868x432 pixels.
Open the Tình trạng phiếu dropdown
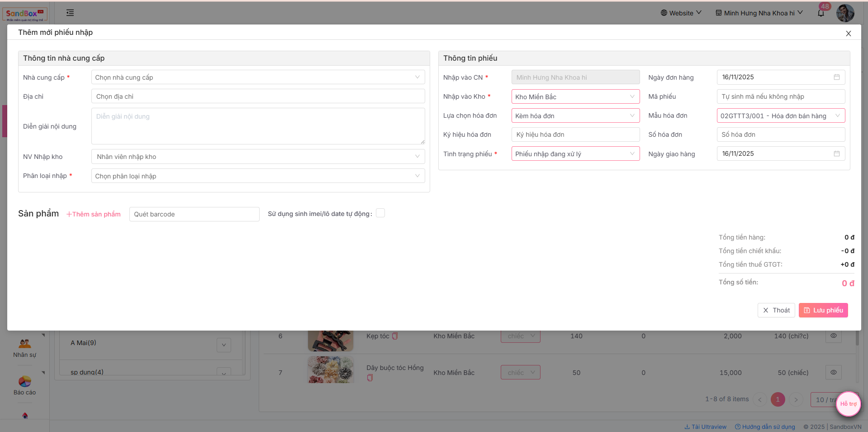pos(575,154)
